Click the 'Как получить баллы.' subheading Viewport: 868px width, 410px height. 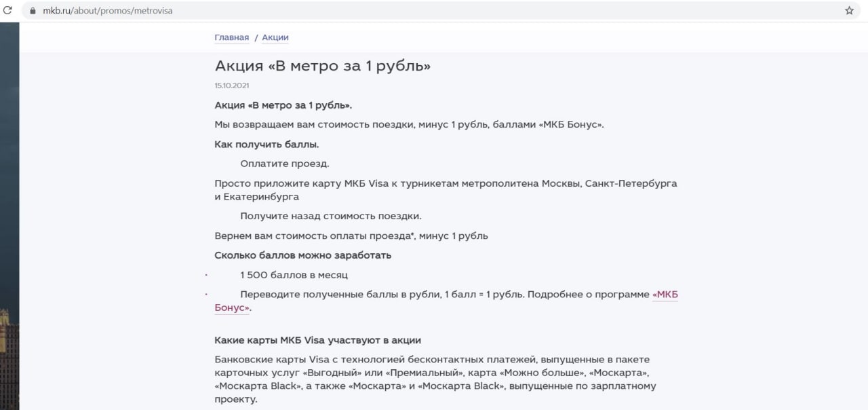267,144
